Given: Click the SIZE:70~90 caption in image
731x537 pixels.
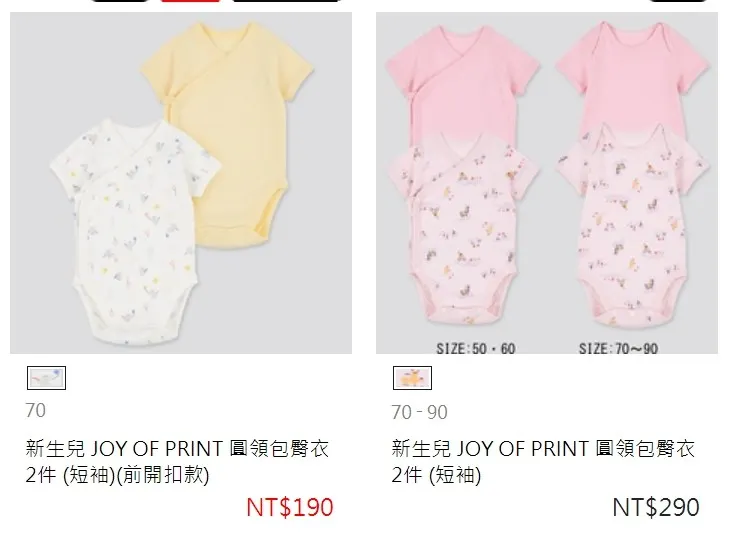Looking at the screenshot, I should coord(618,348).
